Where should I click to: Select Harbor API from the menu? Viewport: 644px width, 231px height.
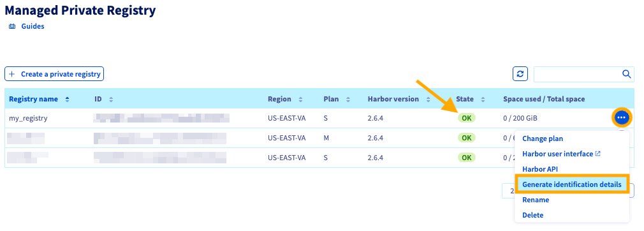[539, 169]
